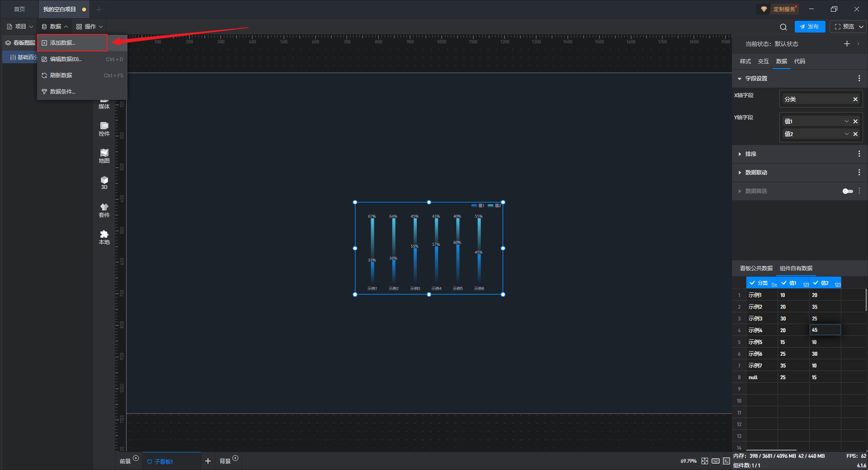This screenshot has height=470, width=868.
Task: Switch to 组件自有数据 tab
Action: point(796,268)
